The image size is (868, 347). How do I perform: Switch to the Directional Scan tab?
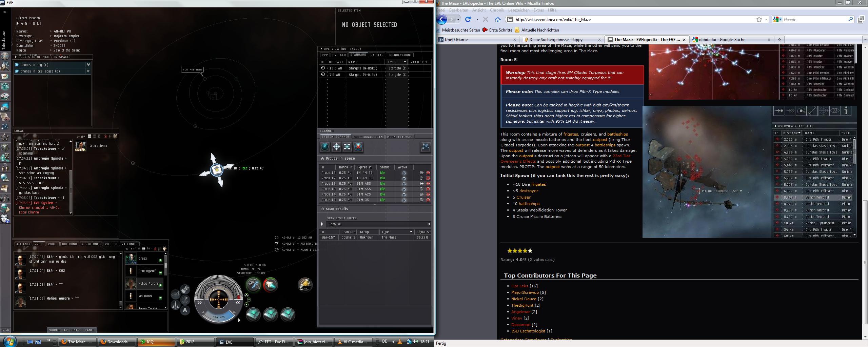point(368,137)
